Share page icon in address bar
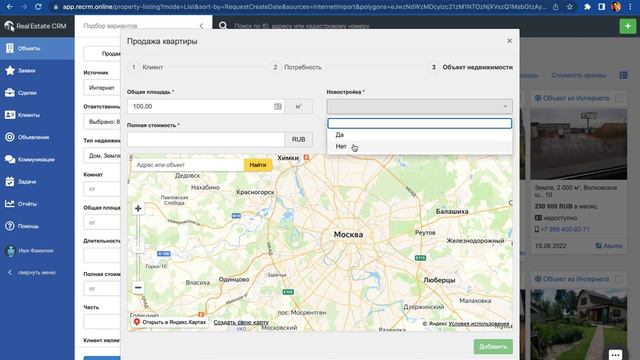 point(556,7)
